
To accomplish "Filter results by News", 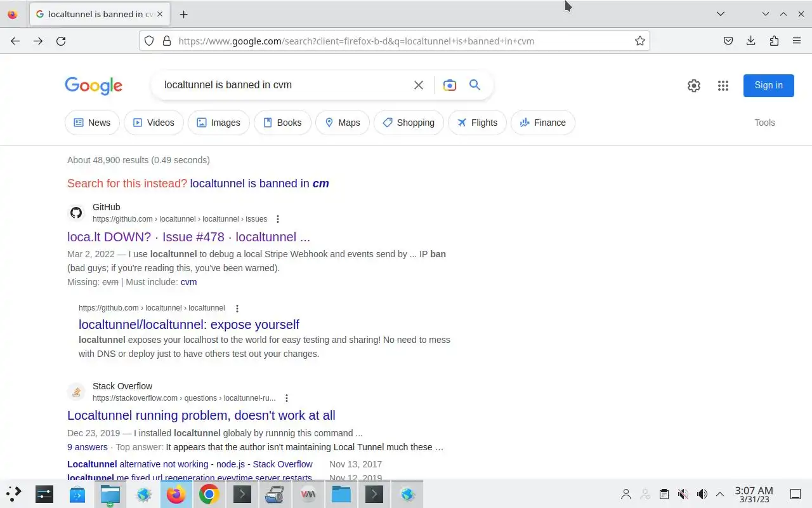I will (92, 123).
